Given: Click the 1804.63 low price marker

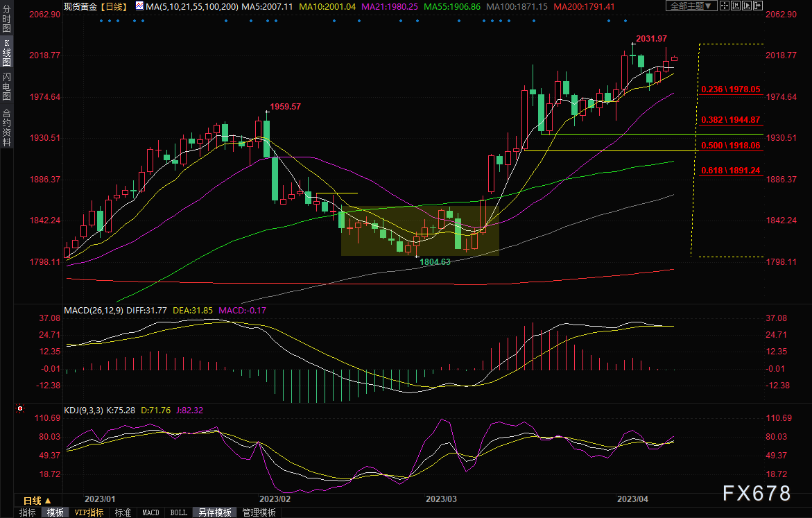Looking at the screenshot, I should 435,262.
